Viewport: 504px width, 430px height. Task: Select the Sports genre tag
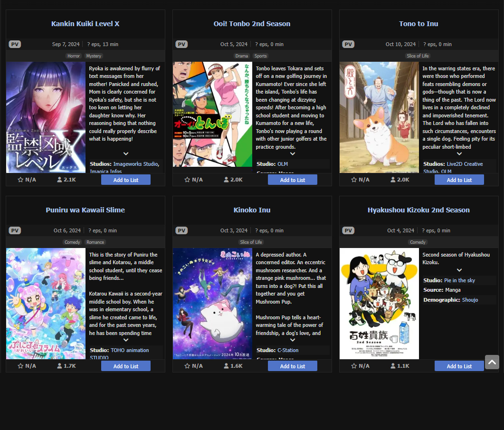tap(260, 56)
